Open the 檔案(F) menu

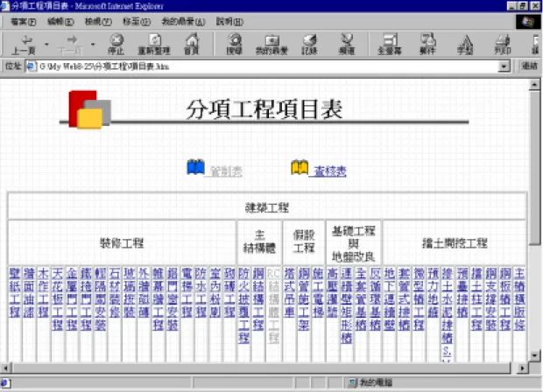click(x=23, y=22)
